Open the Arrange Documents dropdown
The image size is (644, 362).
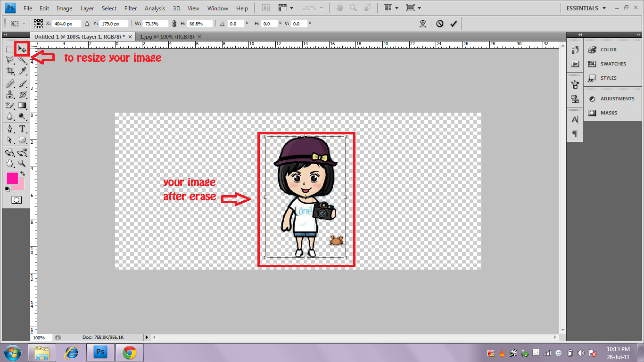pos(392,8)
